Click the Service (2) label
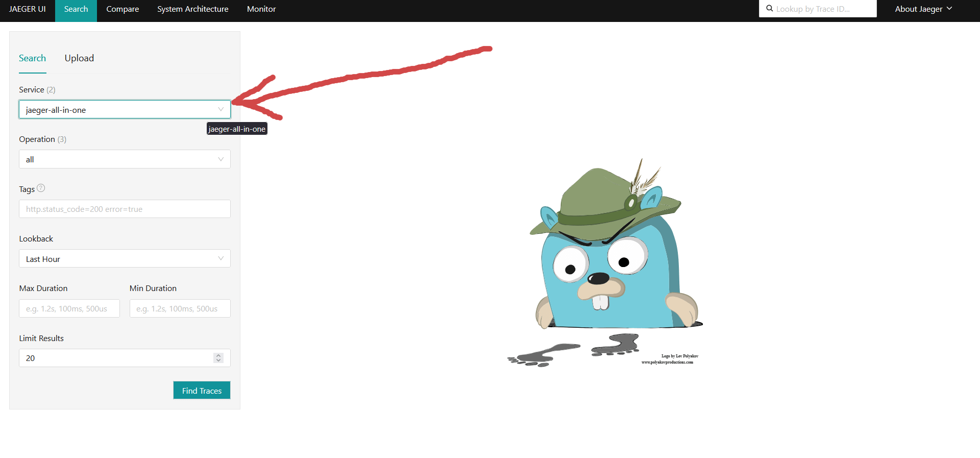The height and width of the screenshot is (458, 980). pos(37,89)
